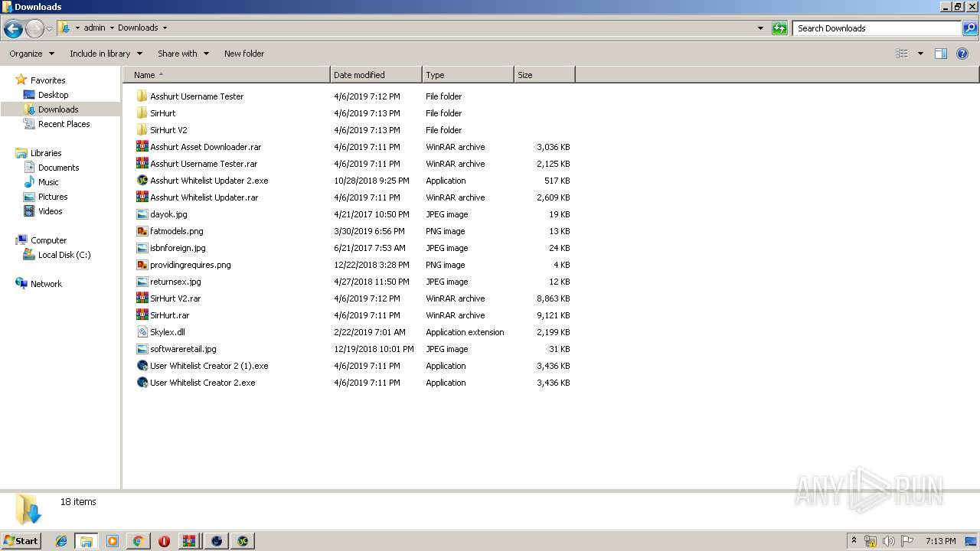Expand the dropdown arrow after admin breadcrumb
Viewport: 980px width, 551px height.
coord(112,28)
